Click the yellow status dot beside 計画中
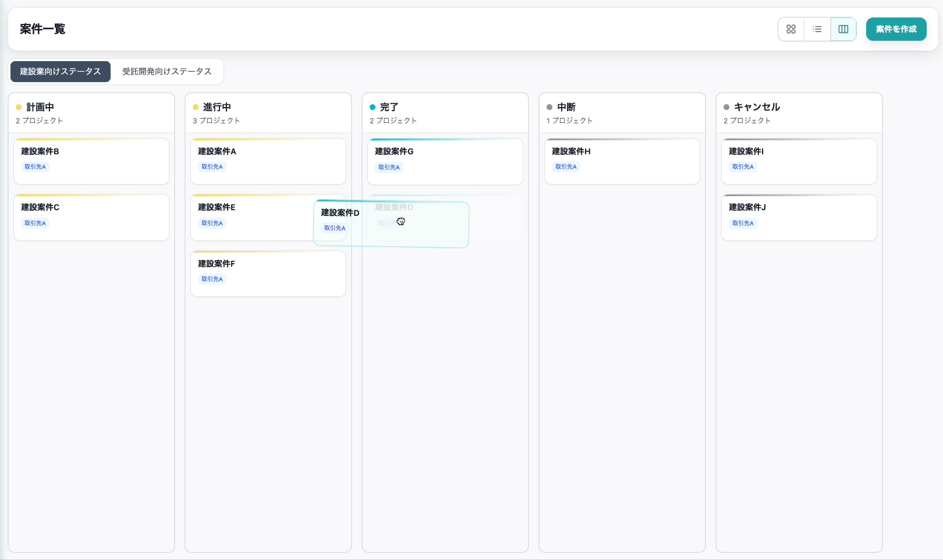The image size is (943, 560). click(19, 107)
